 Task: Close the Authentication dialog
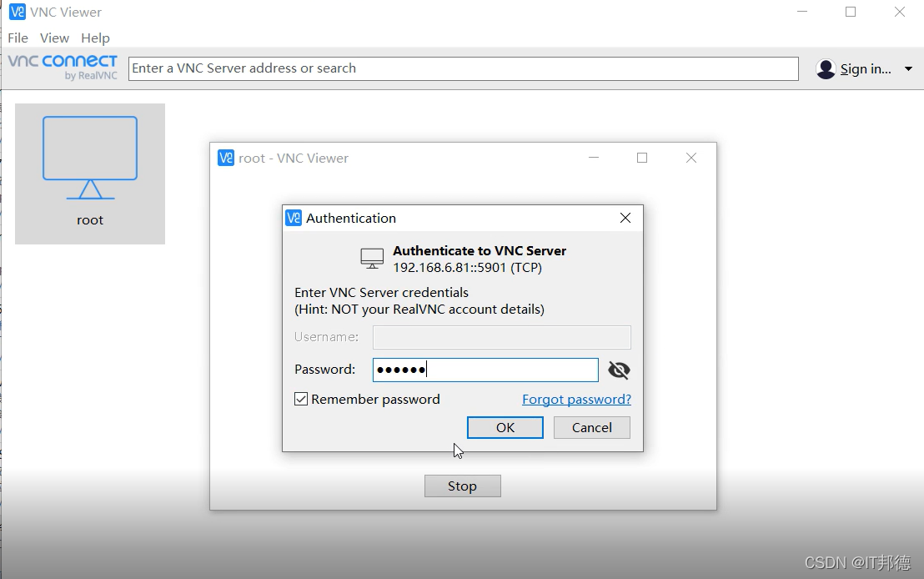[625, 218]
